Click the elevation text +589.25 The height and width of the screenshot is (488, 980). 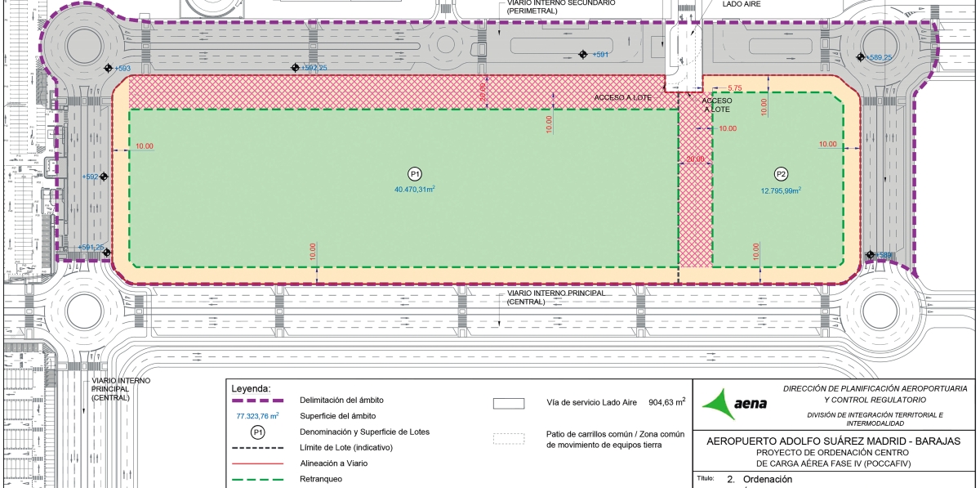[880, 57]
